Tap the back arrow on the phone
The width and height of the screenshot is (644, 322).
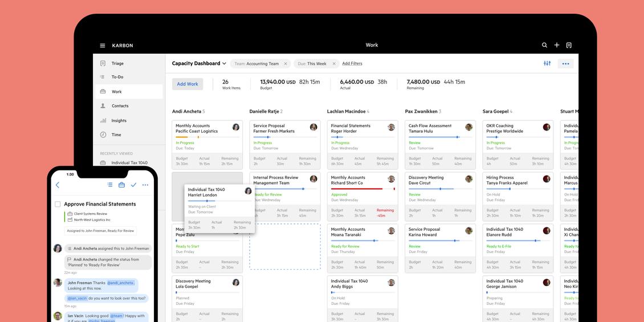[58, 185]
